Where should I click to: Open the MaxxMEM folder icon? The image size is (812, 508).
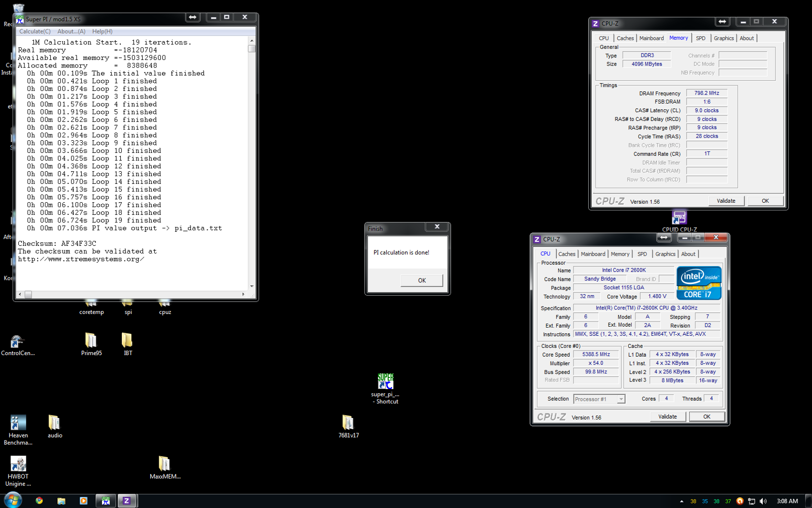165,468
